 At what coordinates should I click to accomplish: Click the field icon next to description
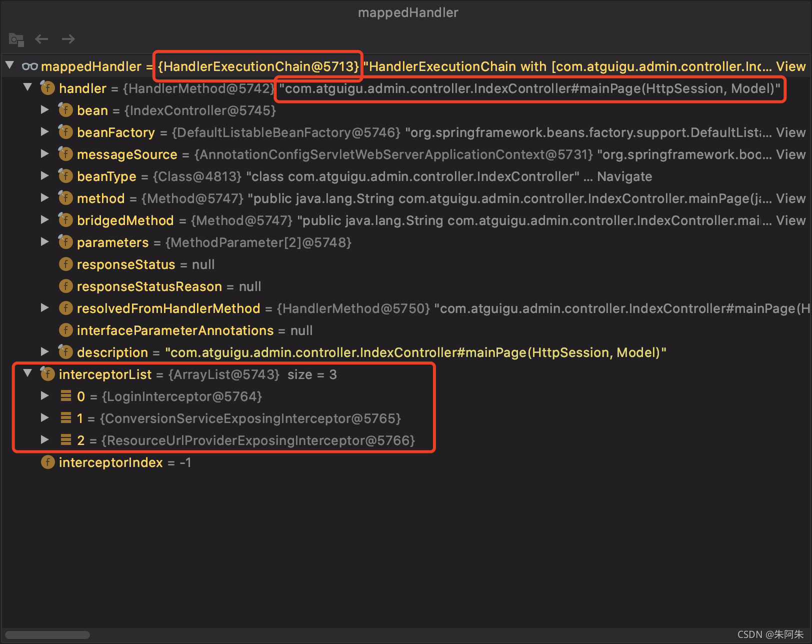(x=65, y=352)
